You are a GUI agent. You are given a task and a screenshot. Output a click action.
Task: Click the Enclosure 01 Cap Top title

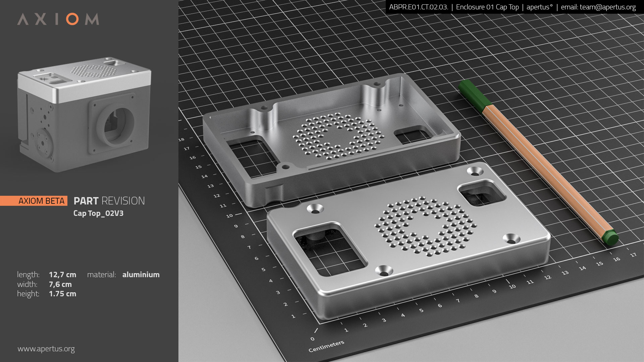coord(487,7)
